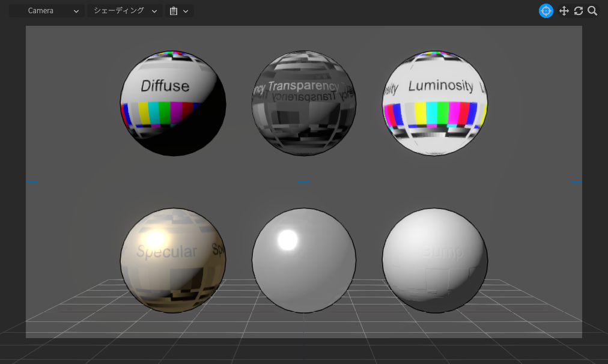Open the シェーディング shading menu

coord(125,11)
